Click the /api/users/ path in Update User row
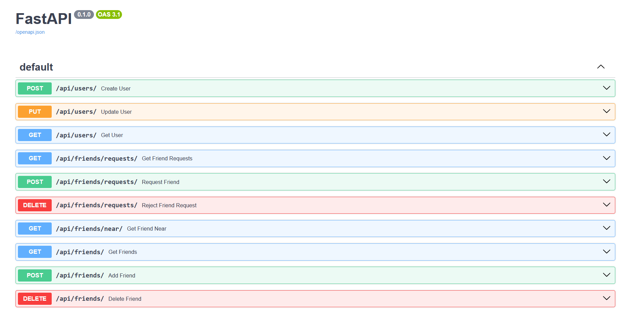 [x=76, y=112]
